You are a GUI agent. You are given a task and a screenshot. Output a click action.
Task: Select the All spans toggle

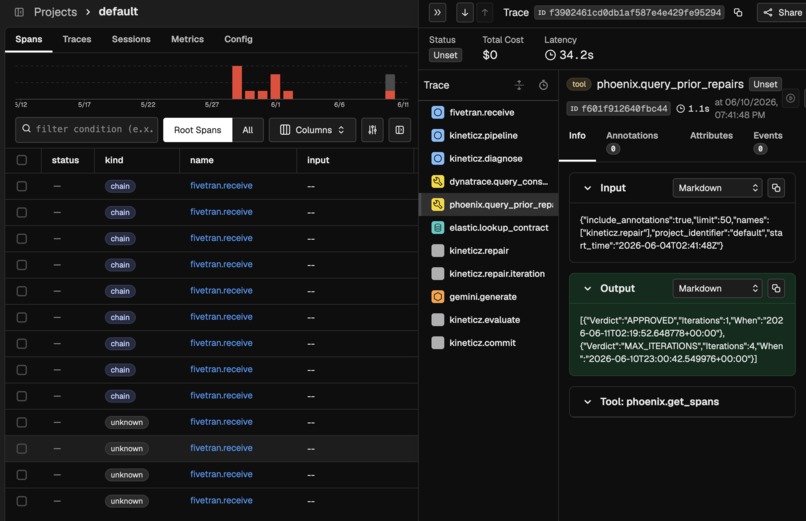[x=248, y=130]
